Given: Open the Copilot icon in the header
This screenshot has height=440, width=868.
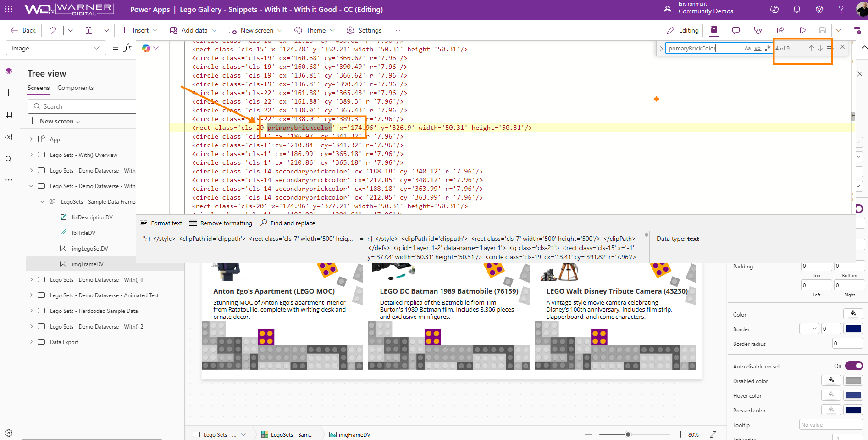Looking at the screenshot, I should [774, 9].
